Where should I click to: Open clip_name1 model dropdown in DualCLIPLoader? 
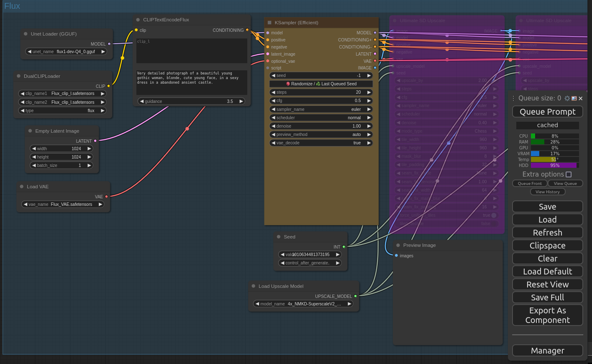tap(62, 93)
